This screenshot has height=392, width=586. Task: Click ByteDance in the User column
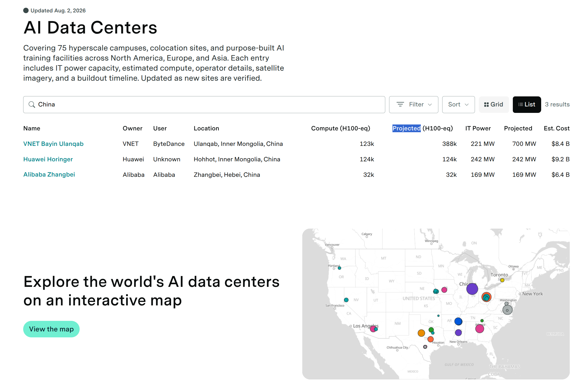[169, 144]
